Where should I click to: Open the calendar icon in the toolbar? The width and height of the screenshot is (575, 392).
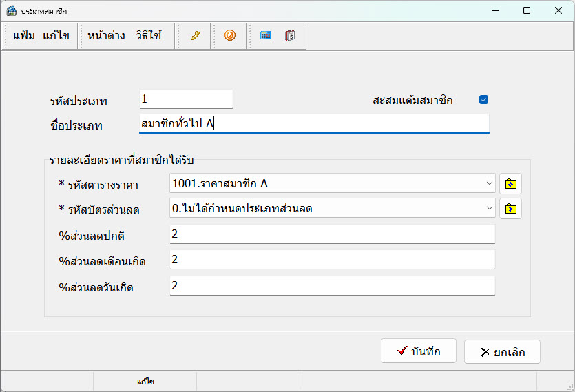tap(290, 36)
